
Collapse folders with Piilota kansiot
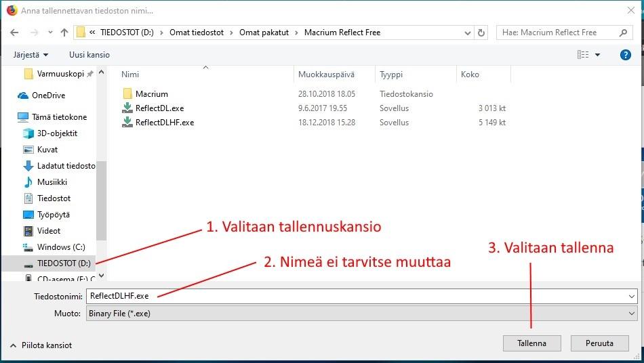pos(41,345)
